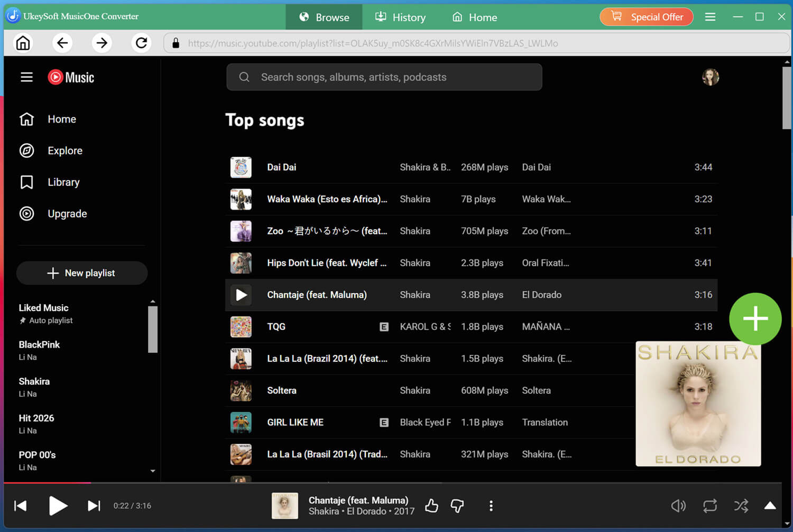Dislike the song with thumbs down
793x532 pixels.
(x=457, y=506)
